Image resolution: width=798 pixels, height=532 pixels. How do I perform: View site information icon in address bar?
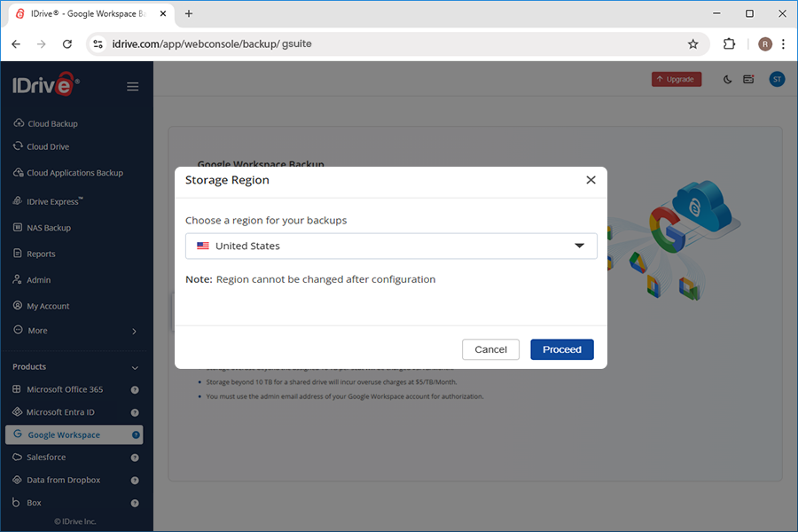tap(98, 43)
